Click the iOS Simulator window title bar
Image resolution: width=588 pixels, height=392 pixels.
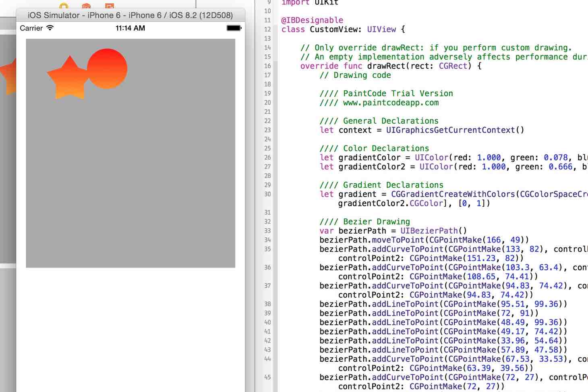[130, 15]
